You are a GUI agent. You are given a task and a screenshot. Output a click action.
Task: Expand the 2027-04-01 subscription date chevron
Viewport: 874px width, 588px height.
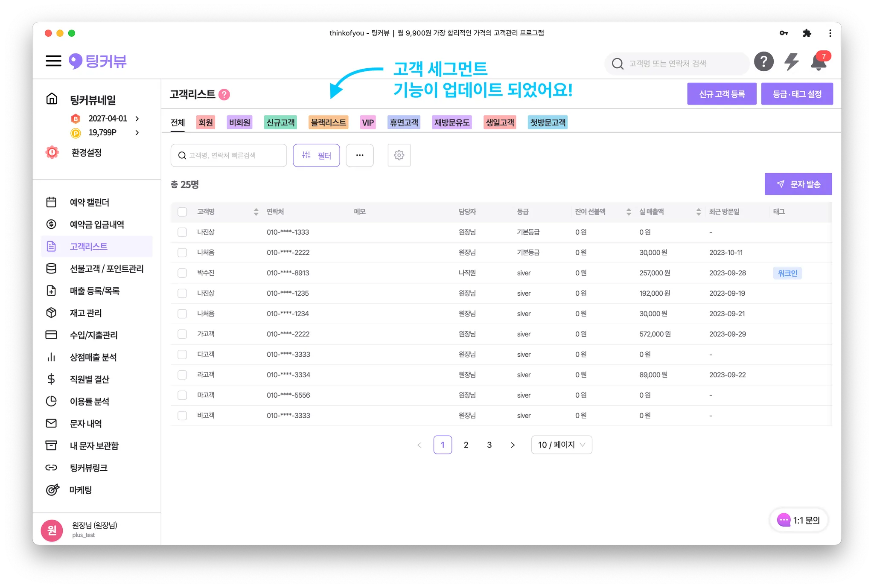point(137,119)
